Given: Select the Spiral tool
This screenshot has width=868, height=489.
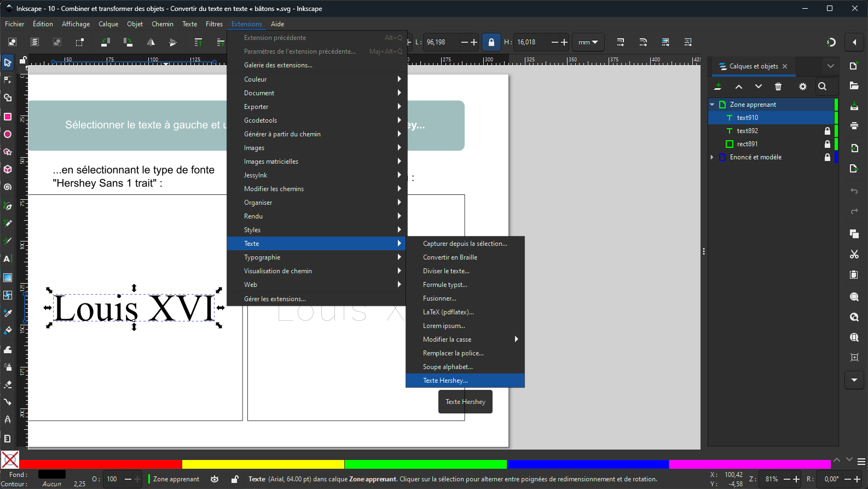Looking at the screenshot, I should click(8, 187).
